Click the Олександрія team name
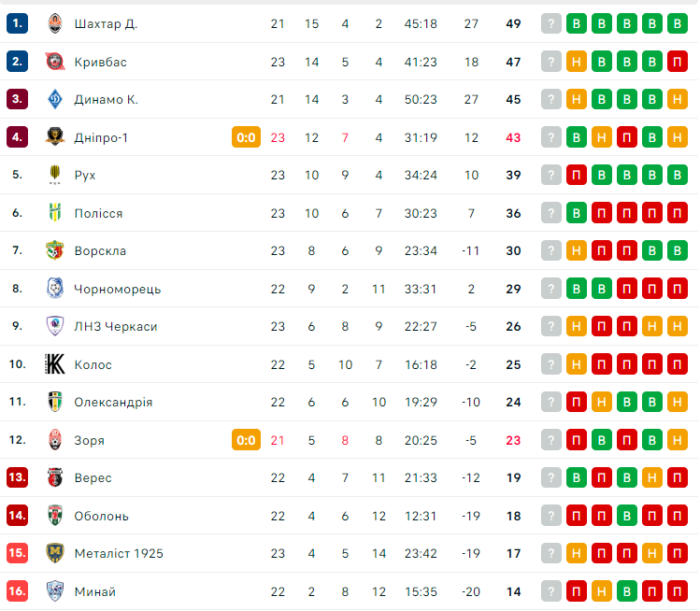 tap(113, 402)
